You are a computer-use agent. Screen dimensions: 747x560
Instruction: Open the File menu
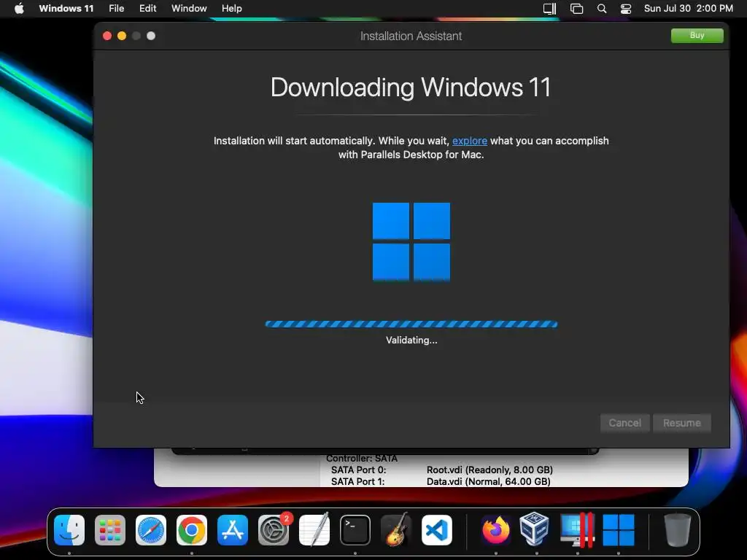point(116,9)
